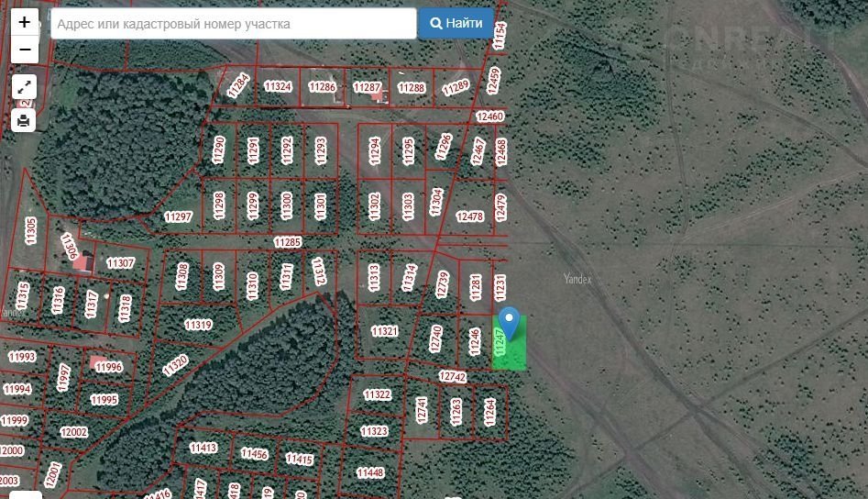868x499 pixels.
Task: Zoom out with the minus button
Action: 24,50
